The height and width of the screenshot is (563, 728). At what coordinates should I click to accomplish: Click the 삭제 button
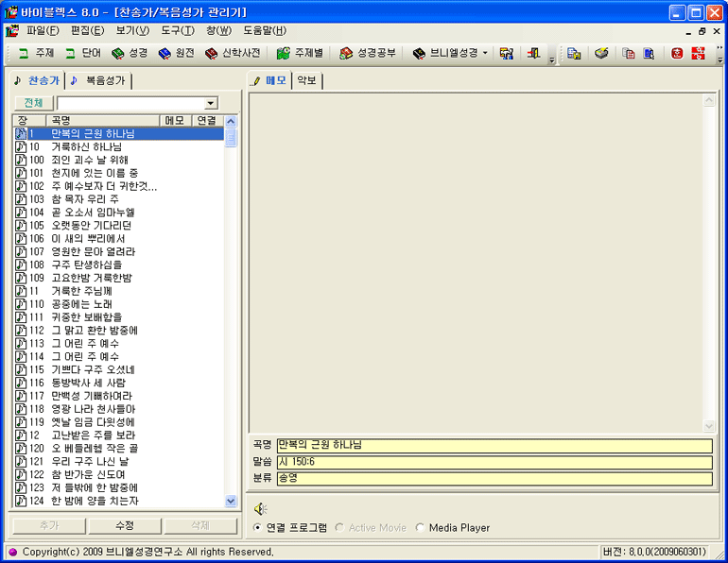[x=200, y=525]
